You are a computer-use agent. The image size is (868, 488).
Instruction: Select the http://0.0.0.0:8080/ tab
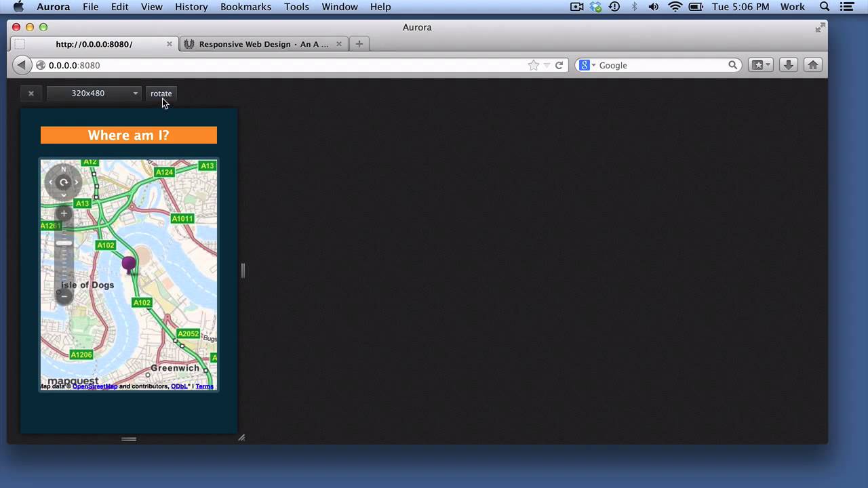coord(94,44)
